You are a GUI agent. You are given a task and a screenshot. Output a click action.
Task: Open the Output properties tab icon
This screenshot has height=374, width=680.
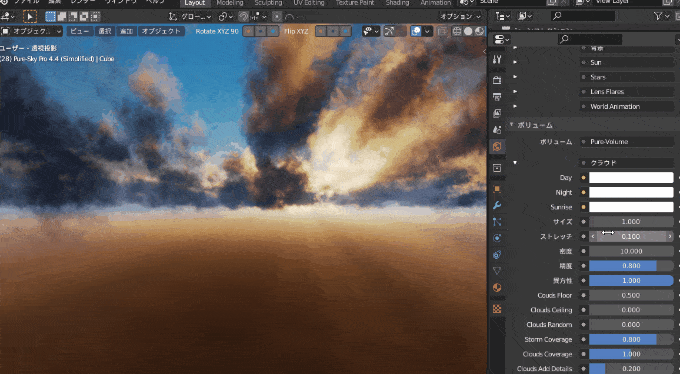497,97
